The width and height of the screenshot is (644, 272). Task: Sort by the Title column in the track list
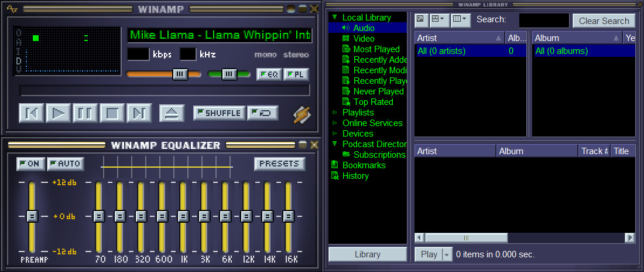click(x=623, y=151)
